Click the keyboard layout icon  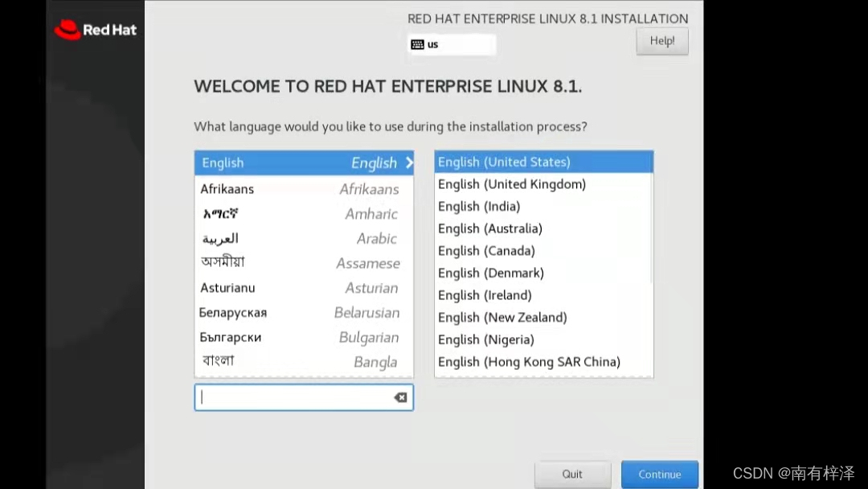pyautogui.click(x=417, y=44)
